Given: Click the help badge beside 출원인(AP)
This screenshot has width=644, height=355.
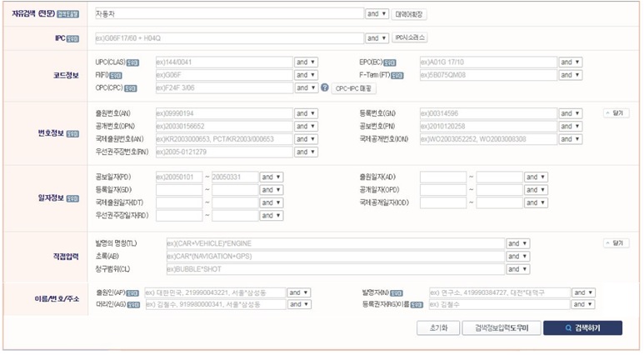Looking at the screenshot, I should click(x=132, y=293).
